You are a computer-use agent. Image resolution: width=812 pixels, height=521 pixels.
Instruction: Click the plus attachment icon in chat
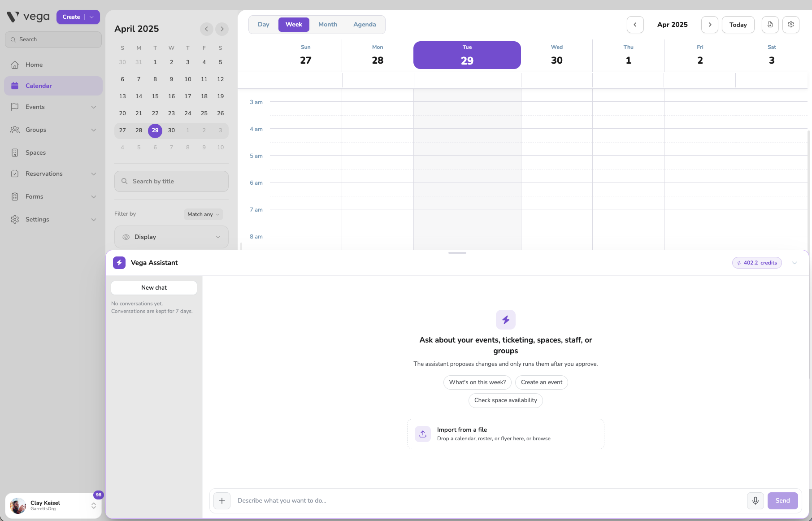click(x=222, y=500)
